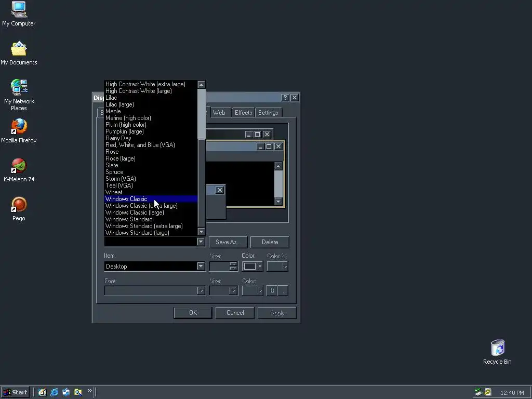The width and height of the screenshot is (532, 399).
Task: Open the Start menu
Action: click(x=15, y=392)
